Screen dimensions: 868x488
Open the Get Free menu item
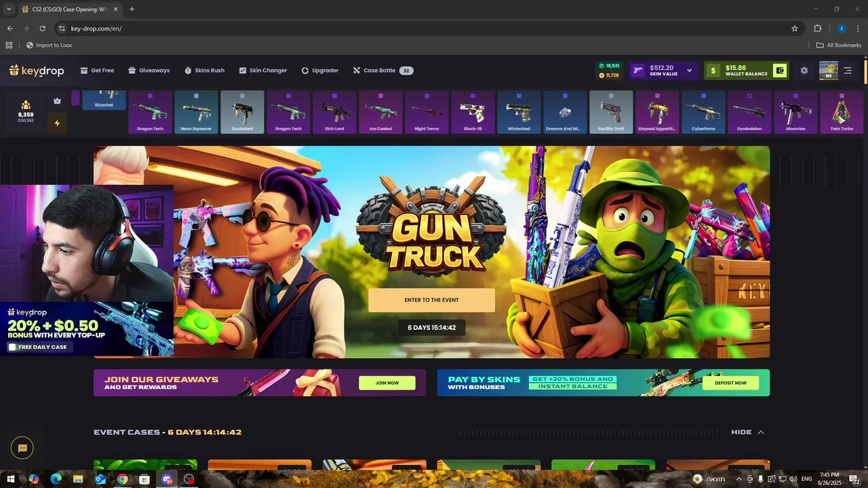coord(97,70)
